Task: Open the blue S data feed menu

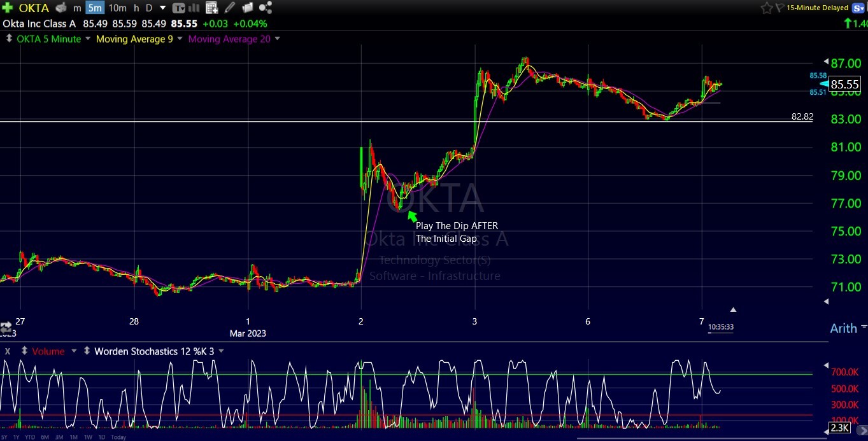Action: click(857, 8)
